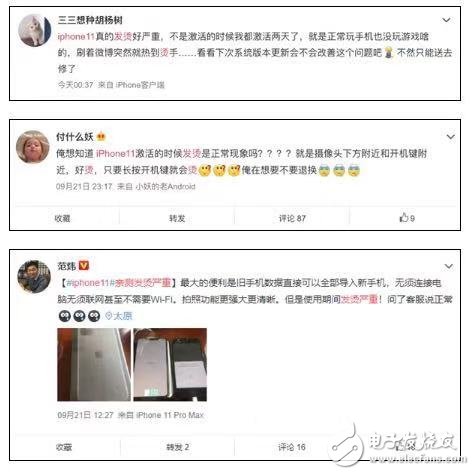Viewport: 475px width, 475px height.
Task: Expand options menu on 付什么妖's post
Action: tap(451, 137)
